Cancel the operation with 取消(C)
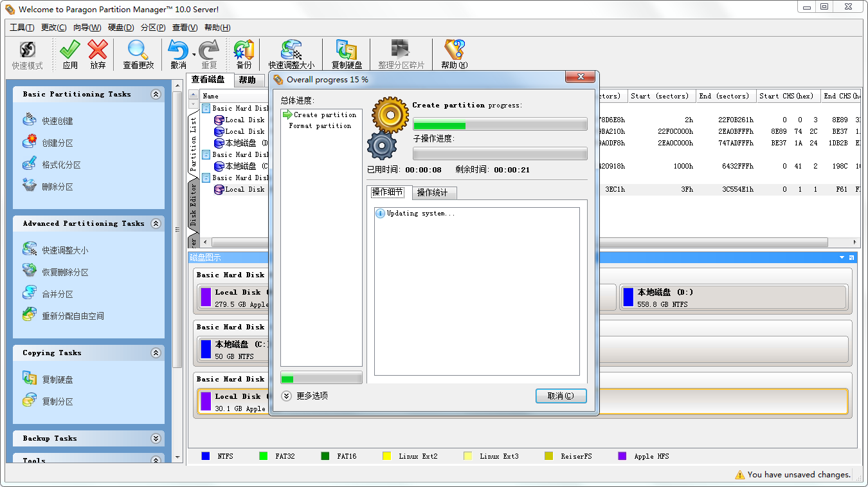 point(561,396)
